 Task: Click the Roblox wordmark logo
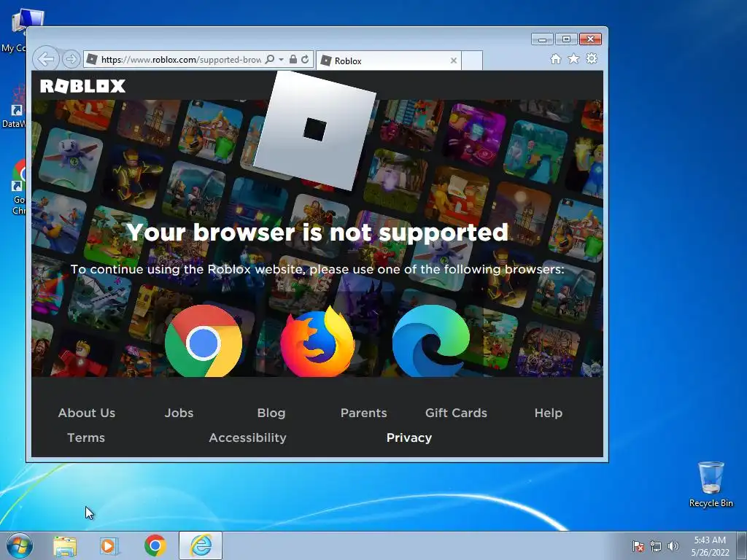pyautogui.click(x=83, y=86)
